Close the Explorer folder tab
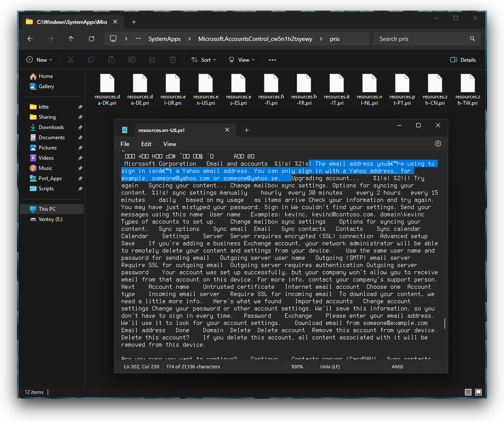 (x=115, y=22)
